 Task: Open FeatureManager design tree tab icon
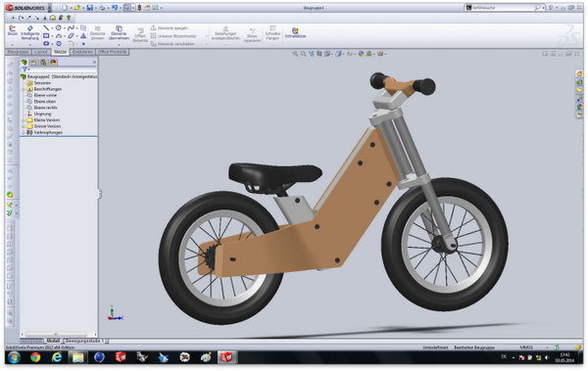pyautogui.click(x=24, y=63)
